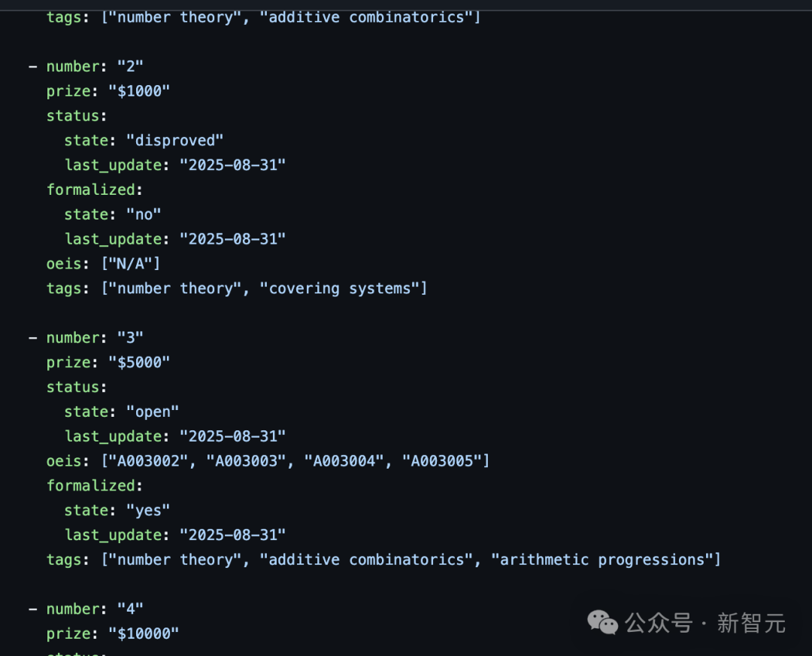Click the number "3" entry value
812x656 pixels.
(130, 338)
